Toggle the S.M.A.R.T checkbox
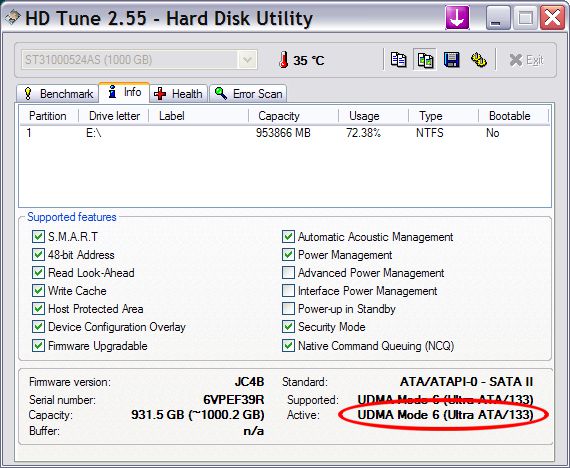Viewport: 570px width, 468px height. [x=38, y=237]
